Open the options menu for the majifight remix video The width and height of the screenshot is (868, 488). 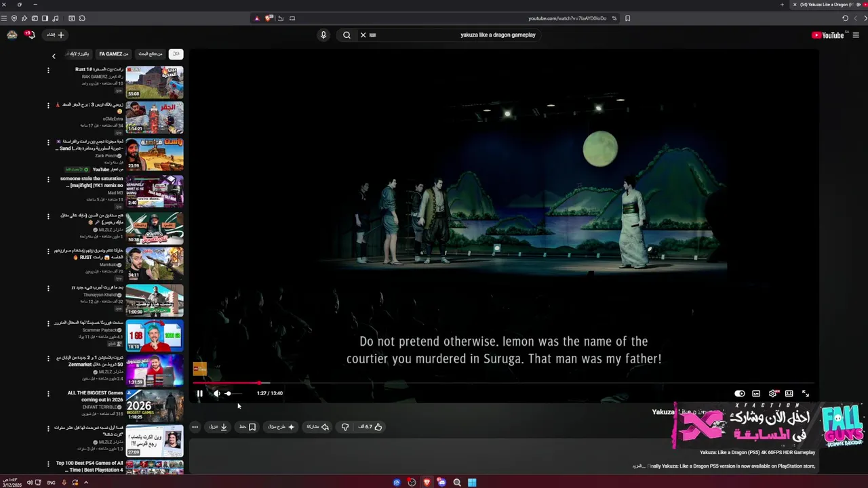tap(48, 180)
